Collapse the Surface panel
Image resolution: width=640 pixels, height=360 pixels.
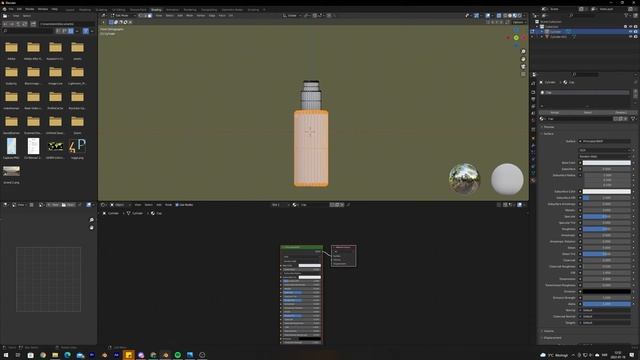coord(549,133)
